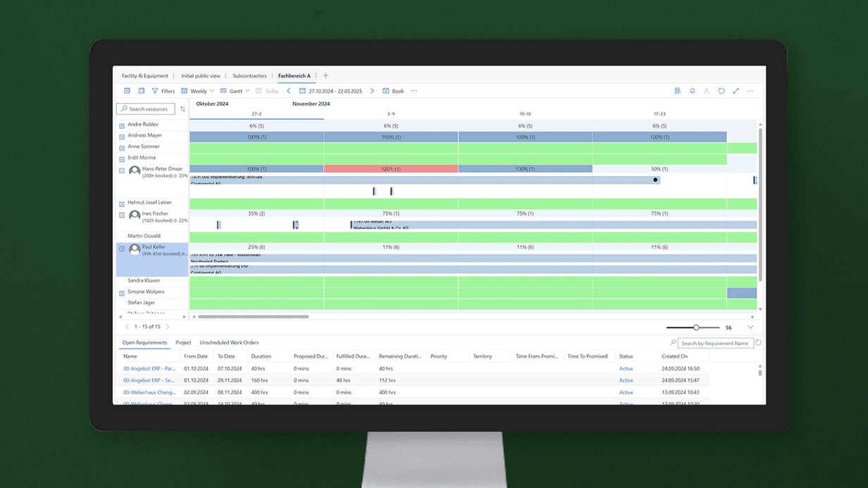Screen dimensions: 868x488
Task: Adjust the zoom level slider handle
Action: point(696,327)
